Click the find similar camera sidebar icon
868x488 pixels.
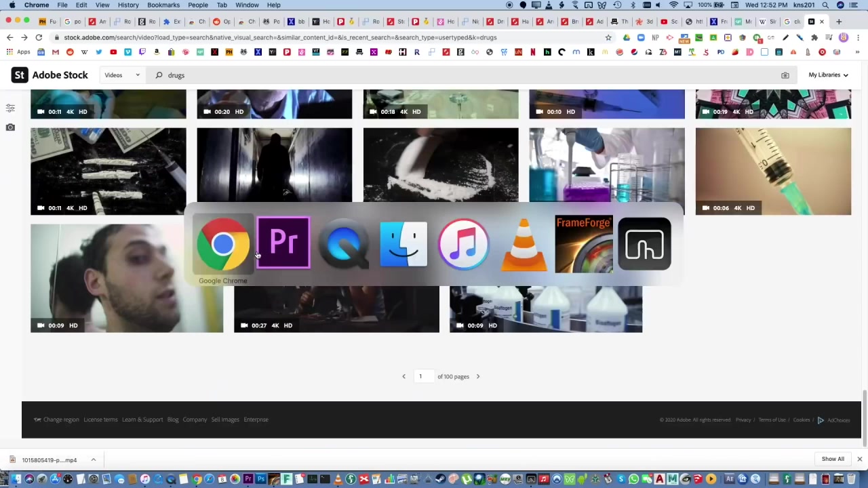tap(10, 127)
